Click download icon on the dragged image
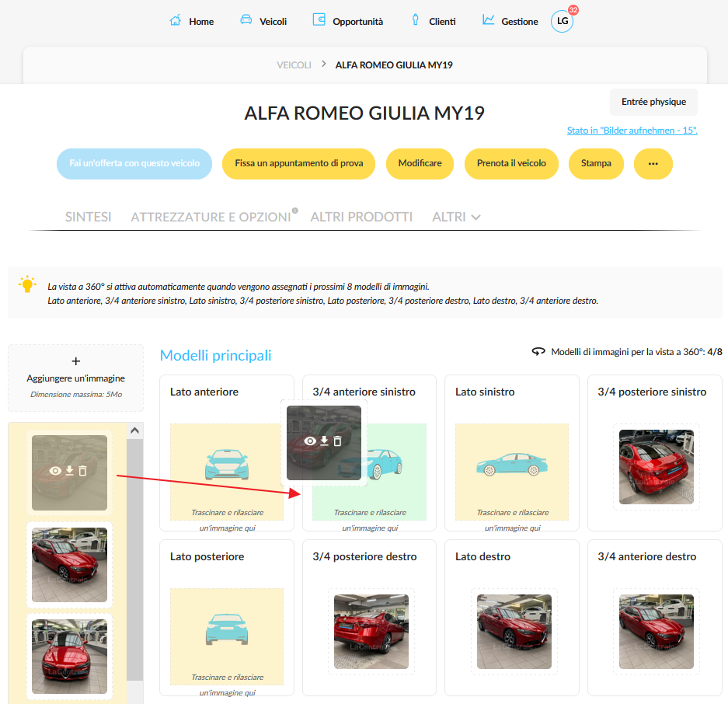728x704 pixels. point(324,441)
